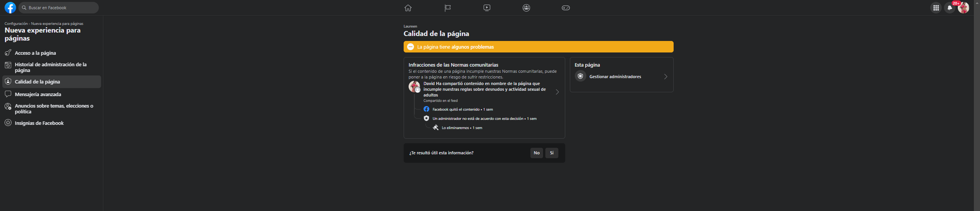Click the page name 'Laureen' label
The image size is (980, 211).
point(410,26)
